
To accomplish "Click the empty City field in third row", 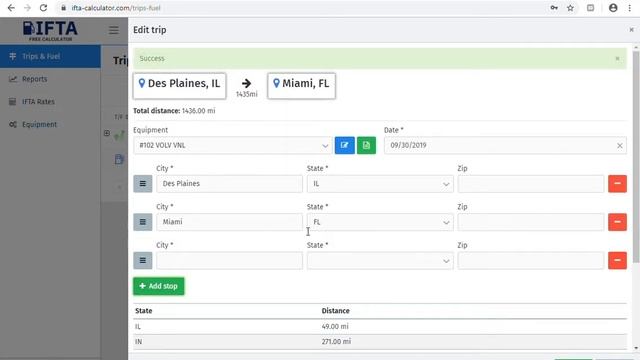I will [x=229, y=260].
